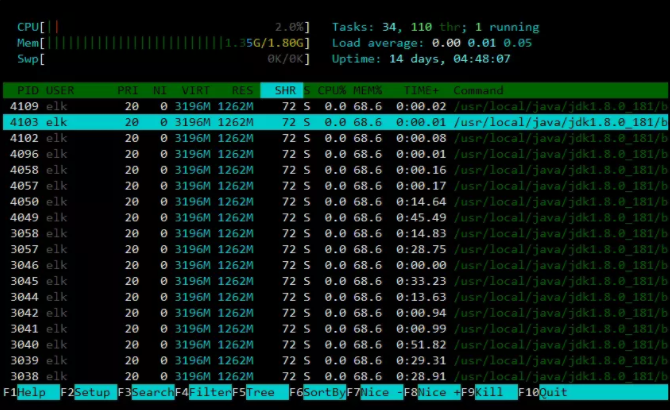670x410 pixels.
Task: Select process row PID 4102
Action: coord(335,138)
